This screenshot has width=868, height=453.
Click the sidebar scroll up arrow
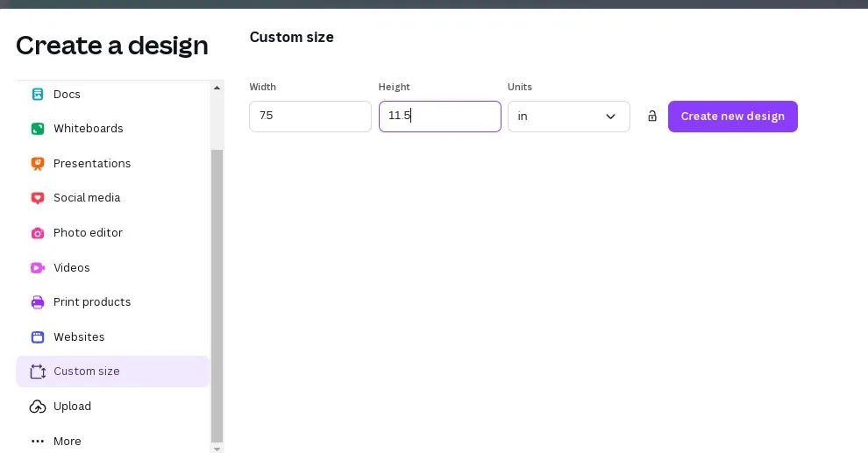pos(217,87)
